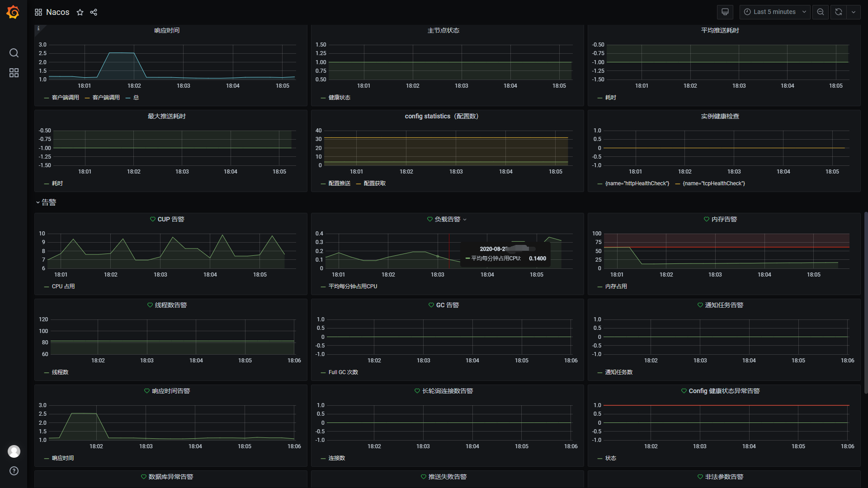The image size is (868, 488).
Task: Open the search magnifier in sidebar
Action: click(x=14, y=53)
